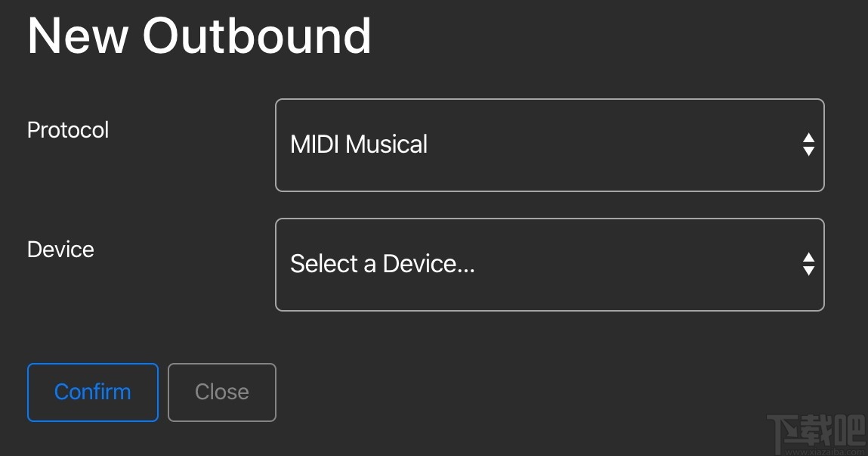This screenshot has height=456, width=868.
Task: Click the word Outbound in the title
Action: click(257, 35)
